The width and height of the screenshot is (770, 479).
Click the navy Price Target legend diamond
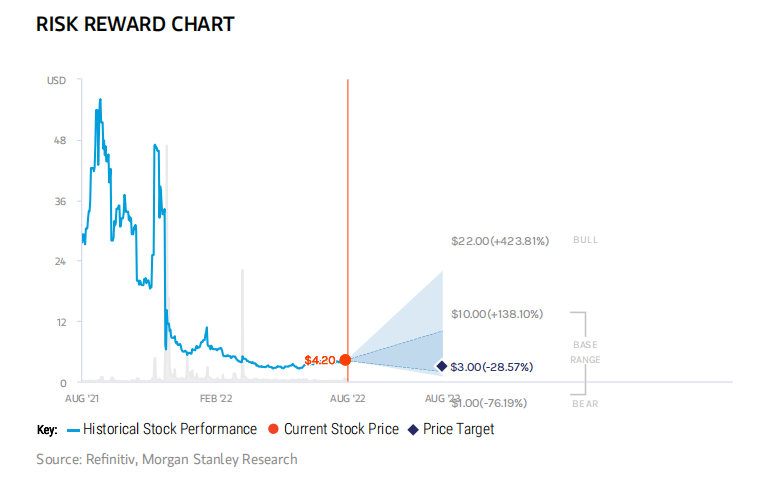tap(413, 430)
